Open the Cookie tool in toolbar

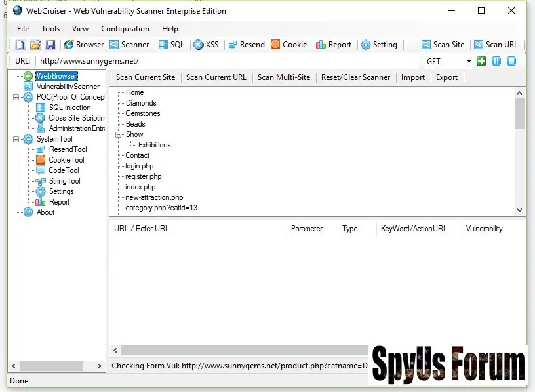(x=288, y=45)
